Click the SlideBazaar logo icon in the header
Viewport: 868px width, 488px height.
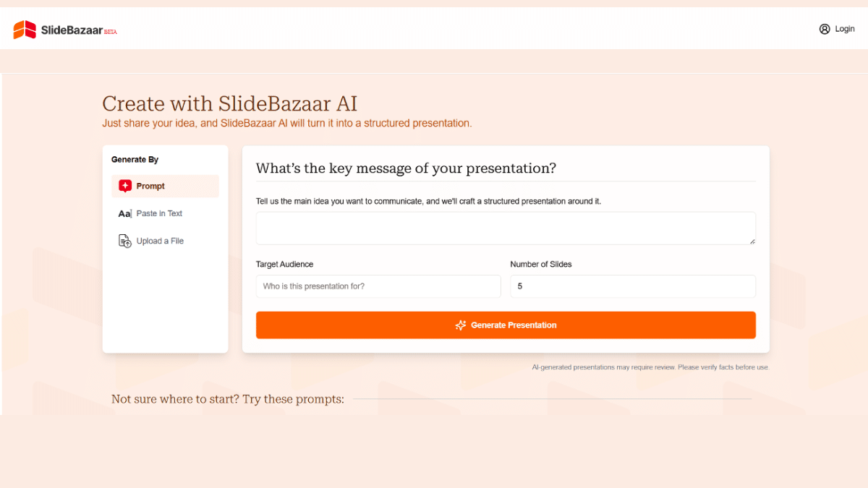tap(23, 28)
